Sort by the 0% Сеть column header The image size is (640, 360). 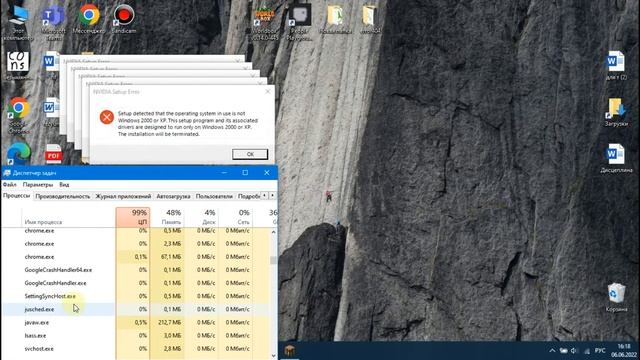(x=236, y=217)
